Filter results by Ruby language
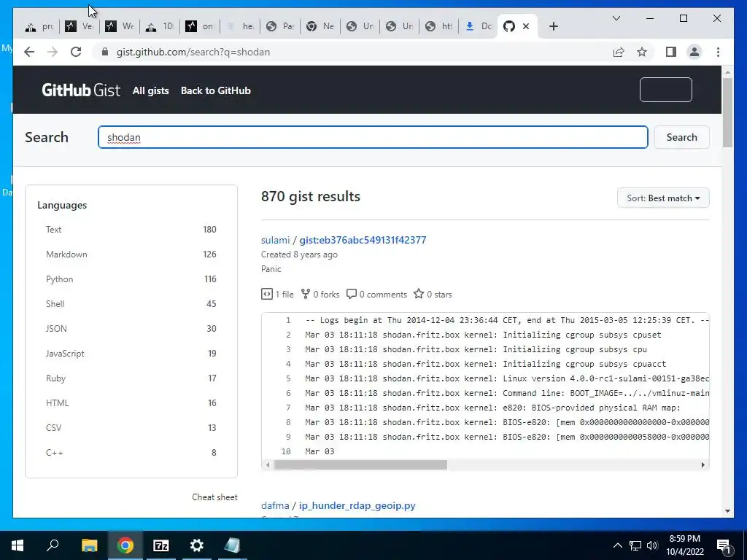747x560 pixels. [x=131, y=378]
